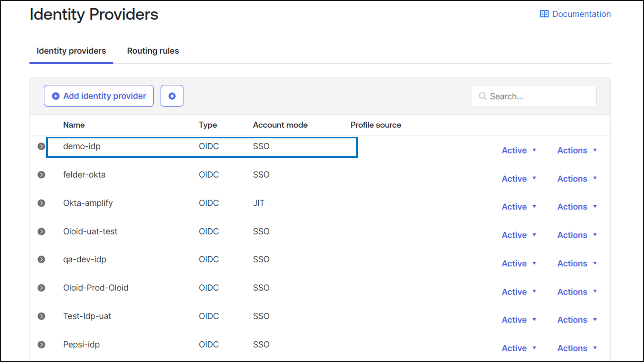Select the Test-Idp-uat provider name
This screenshot has height=362, width=644.
(x=87, y=316)
